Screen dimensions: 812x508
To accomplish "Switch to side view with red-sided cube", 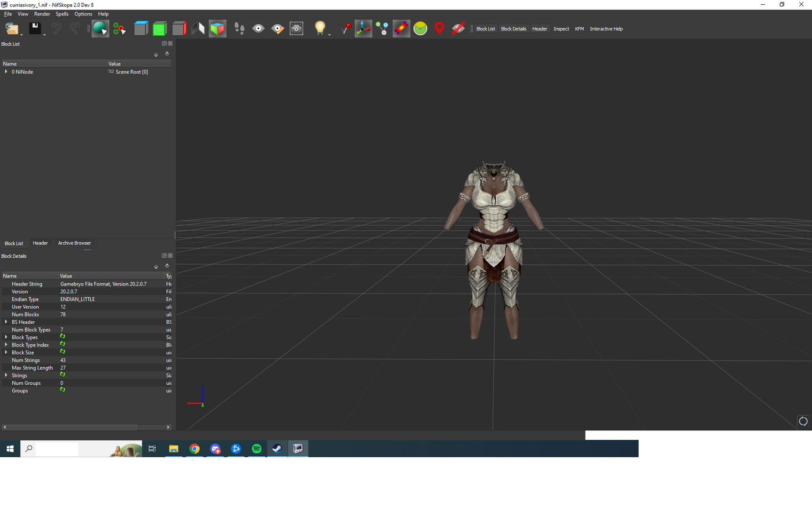I will coord(179,29).
